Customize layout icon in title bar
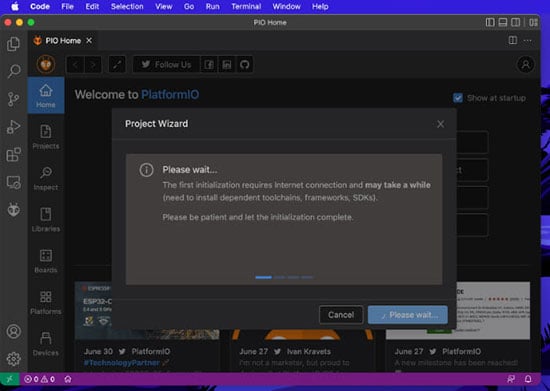 [533, 22]
